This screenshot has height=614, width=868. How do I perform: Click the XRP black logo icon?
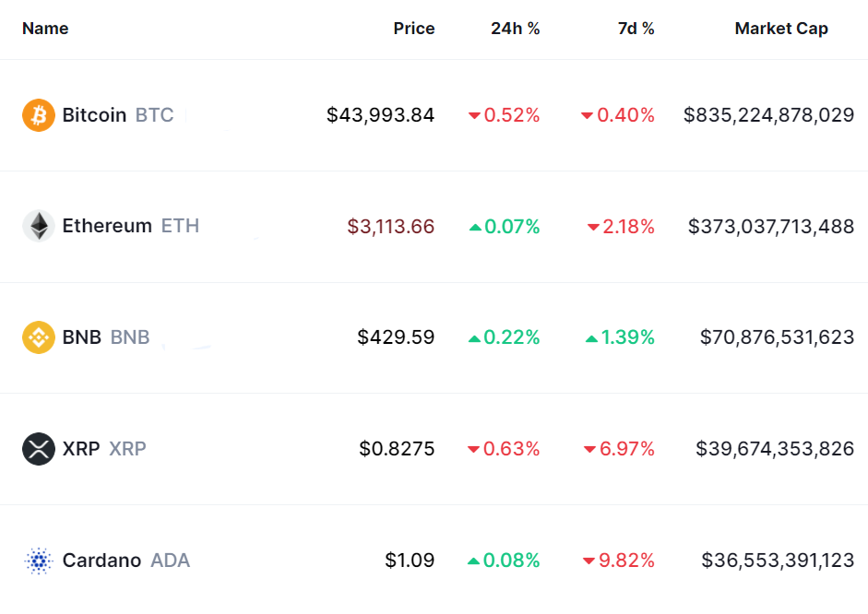click(39, 449)
